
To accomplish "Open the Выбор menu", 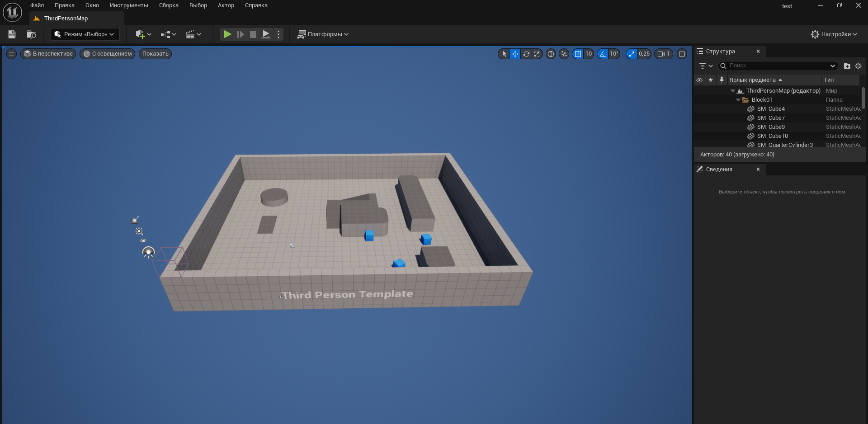I will [x=198, y=5].
